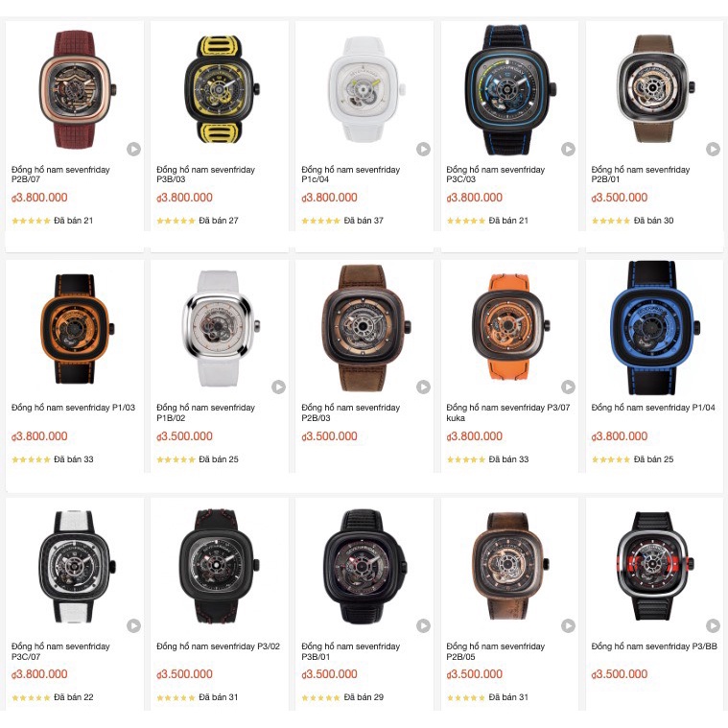Click the star rating of P1c/04 watch

[320, 221]
